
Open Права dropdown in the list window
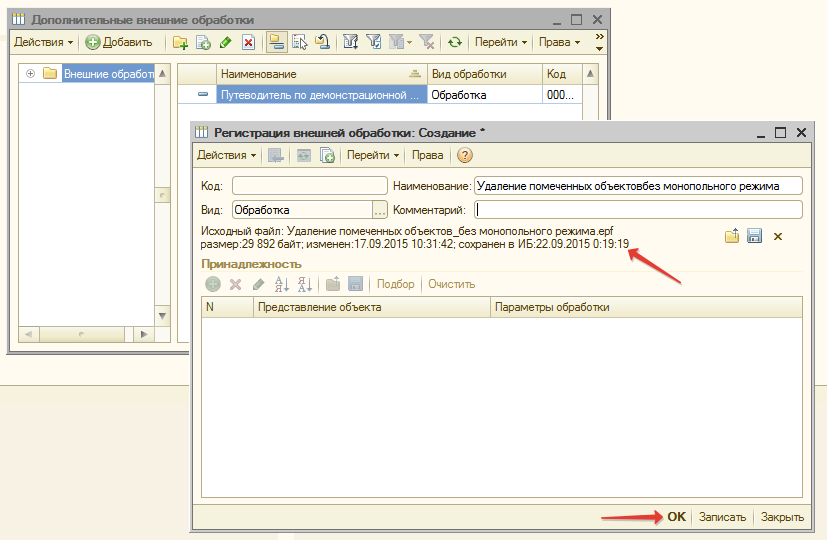(x=559, y=42)
